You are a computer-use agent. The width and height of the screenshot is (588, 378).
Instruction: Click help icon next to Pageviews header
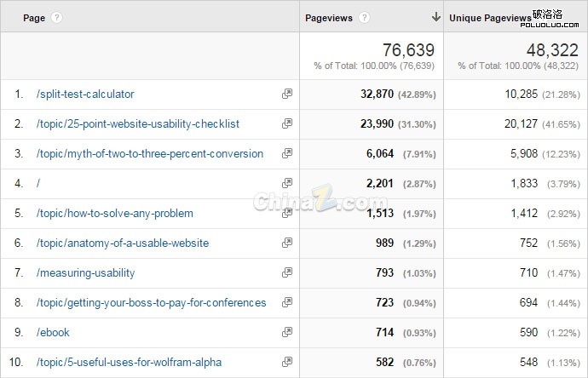[365, 17]
